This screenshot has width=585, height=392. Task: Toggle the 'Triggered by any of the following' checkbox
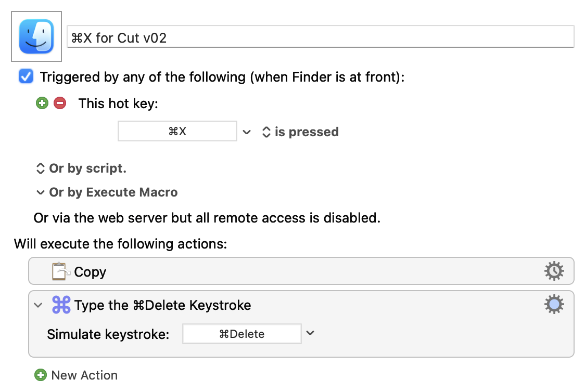pos(26,77)
